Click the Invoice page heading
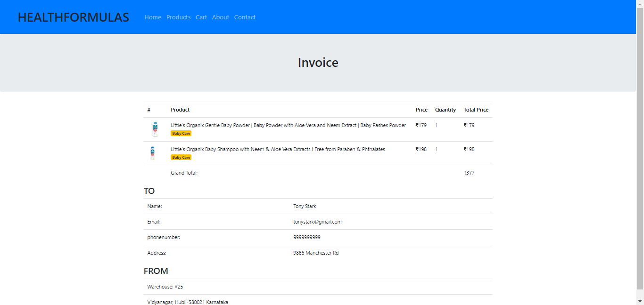 point(318,62)
